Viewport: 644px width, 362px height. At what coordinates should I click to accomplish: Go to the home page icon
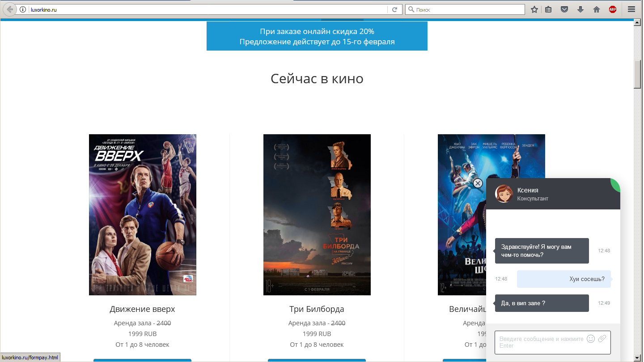coord(596,9)
